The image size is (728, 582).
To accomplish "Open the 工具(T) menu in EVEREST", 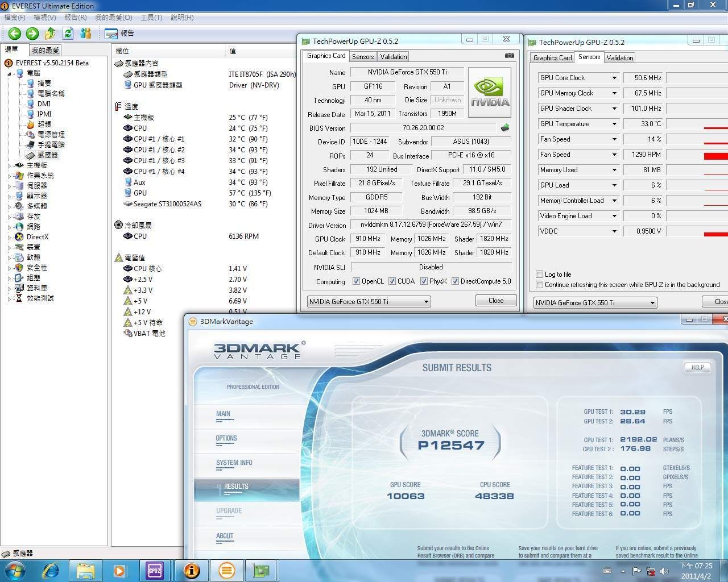I will [x=151, y=18].
